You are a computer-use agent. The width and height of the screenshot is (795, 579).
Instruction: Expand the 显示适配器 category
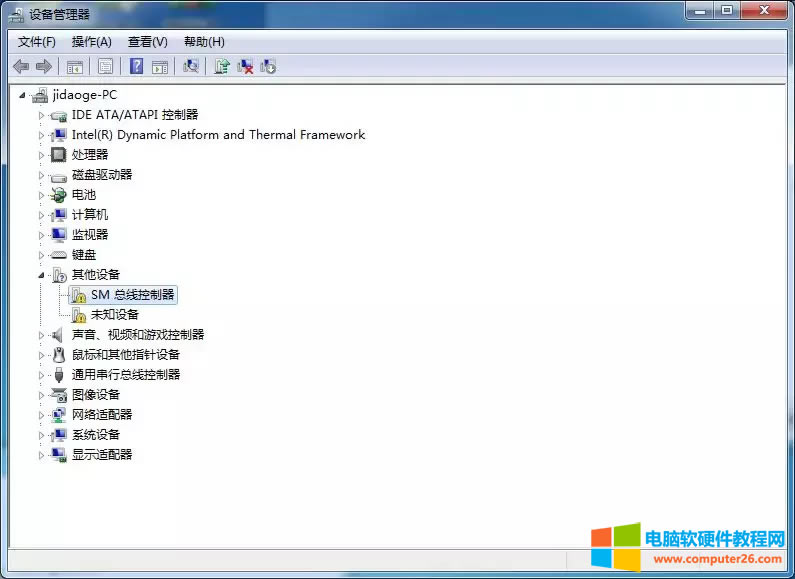(42, 455)
